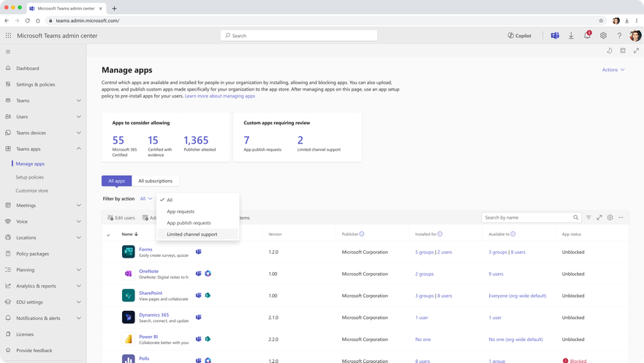Click the Power BI app icon
Viewport: 644px width, 363px height.
pyautogui.click(x=128, y=339)
